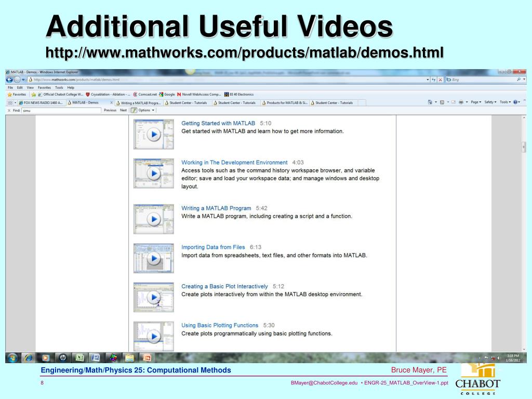This screenshot has height=399, width=532.
Task: Click the Quick Tabs grid icon
Action: 10,102
